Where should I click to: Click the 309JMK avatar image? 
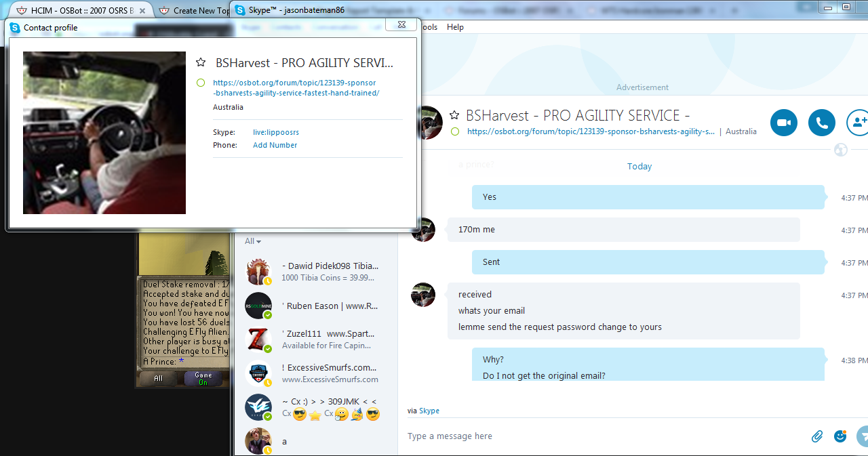(x=258, y=407)
